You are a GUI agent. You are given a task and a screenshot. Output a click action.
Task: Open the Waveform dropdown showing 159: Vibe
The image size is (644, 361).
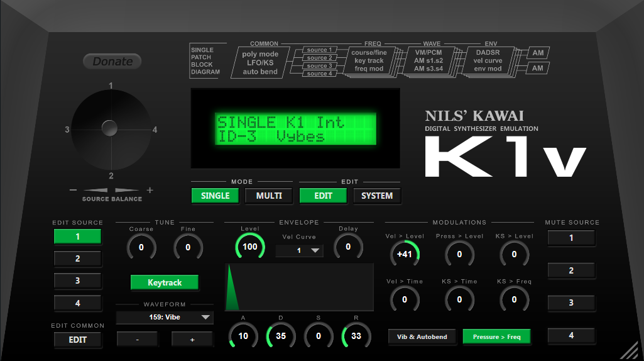point(165,318)
